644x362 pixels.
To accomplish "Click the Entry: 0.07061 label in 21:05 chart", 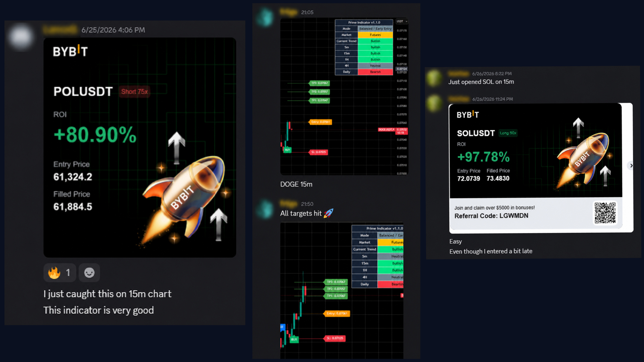I will 320,122.
